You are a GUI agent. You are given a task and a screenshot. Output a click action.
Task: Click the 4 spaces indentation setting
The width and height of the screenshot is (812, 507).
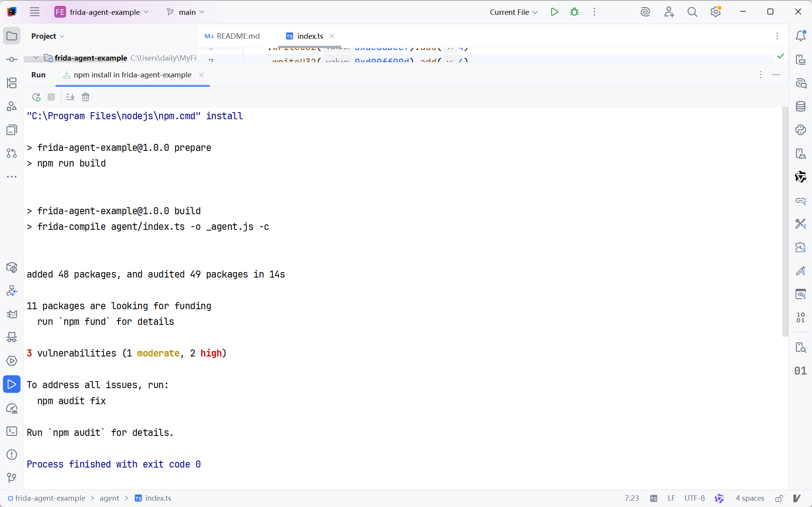point(749,498)
